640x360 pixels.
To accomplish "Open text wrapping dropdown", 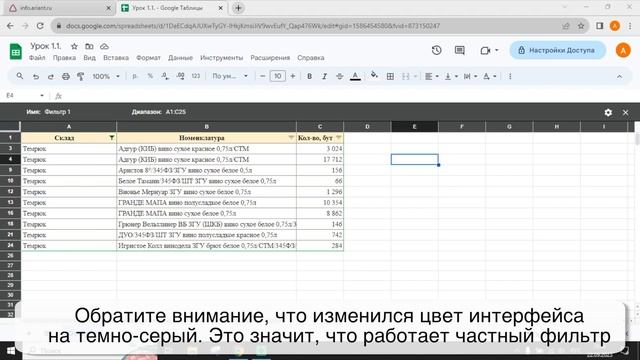I will point(470,76).
